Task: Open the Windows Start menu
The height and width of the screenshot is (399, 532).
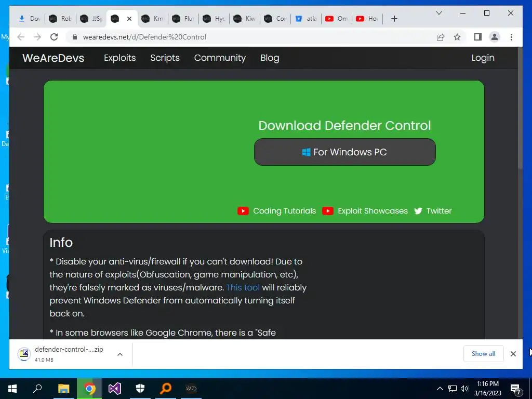Action: coord(12,389)
